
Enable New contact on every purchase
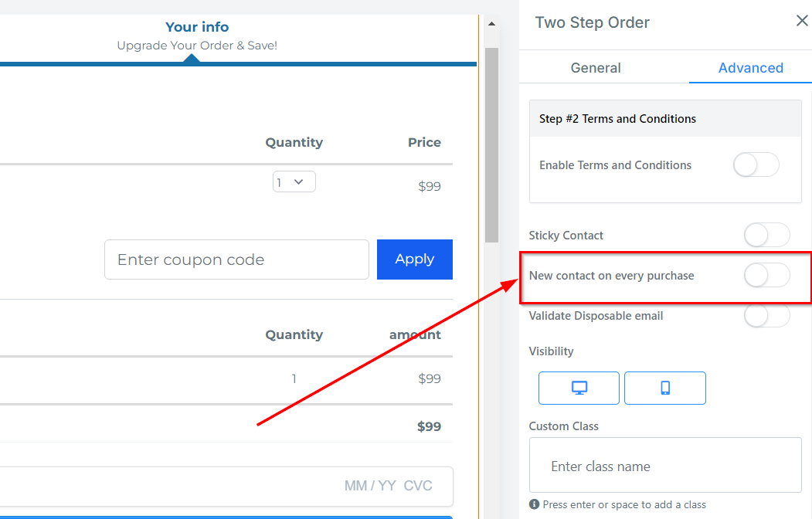[766, 275]
